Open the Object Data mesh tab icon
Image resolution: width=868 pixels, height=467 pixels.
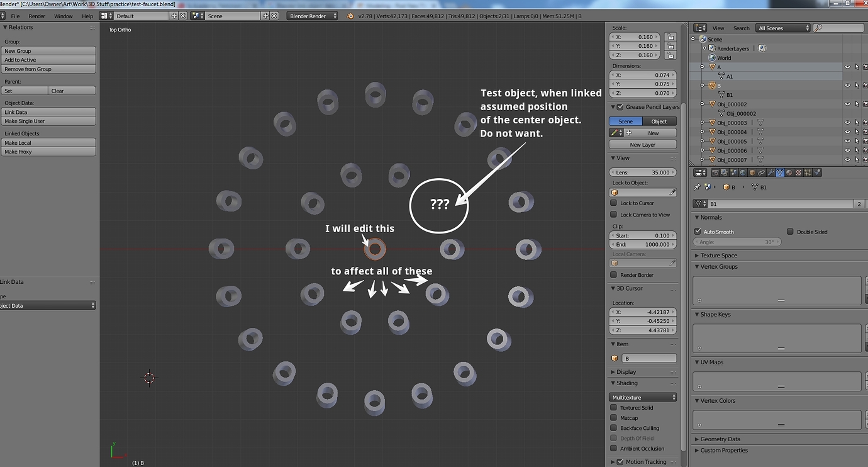pyautogui.click(x=780, y=172)
